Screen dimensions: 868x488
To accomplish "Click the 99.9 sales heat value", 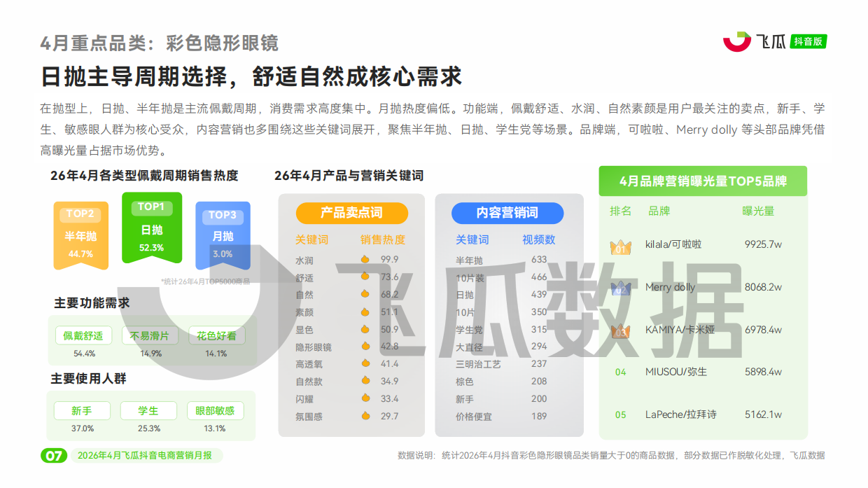I will coord(389,260).
